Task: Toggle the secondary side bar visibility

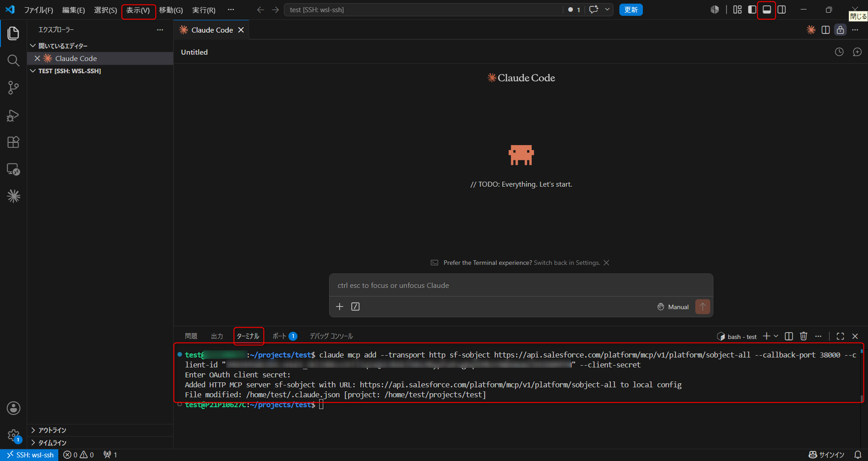Action: click(782, 9)
